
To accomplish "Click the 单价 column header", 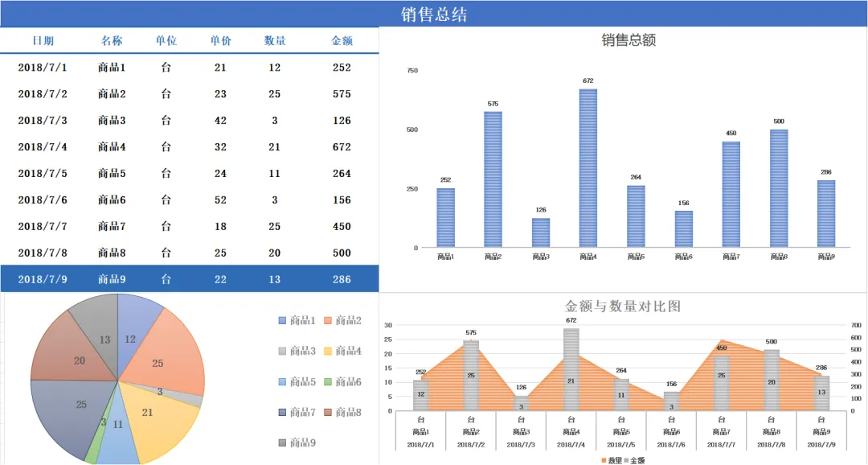I will coord(219,40).
